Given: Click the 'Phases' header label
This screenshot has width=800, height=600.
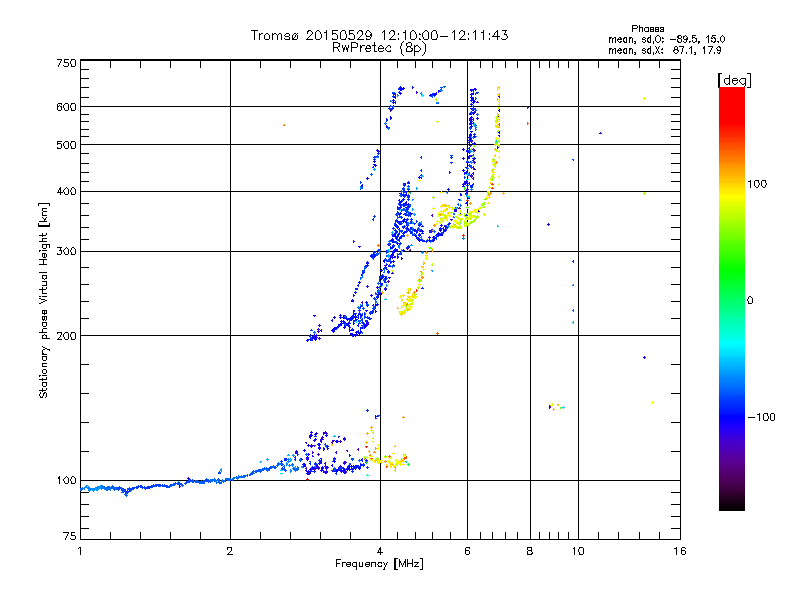Looking at the screenshot, I should 647,29.
